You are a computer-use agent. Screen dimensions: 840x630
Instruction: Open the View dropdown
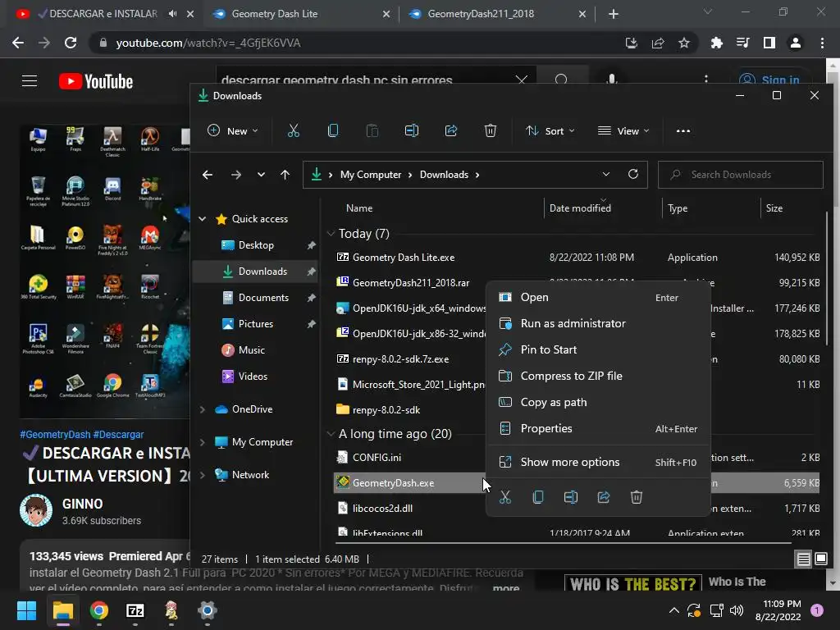coord(623,130)
